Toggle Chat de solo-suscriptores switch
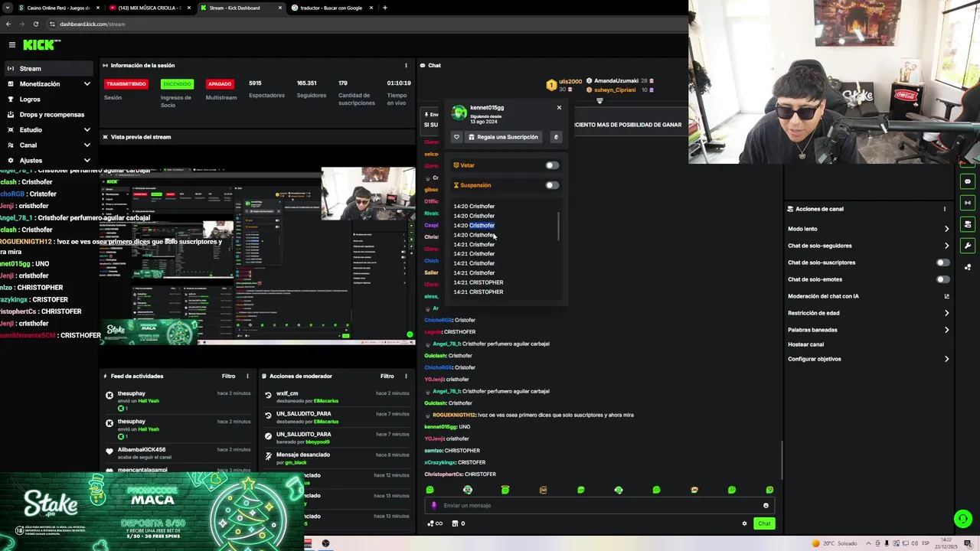 943,262
